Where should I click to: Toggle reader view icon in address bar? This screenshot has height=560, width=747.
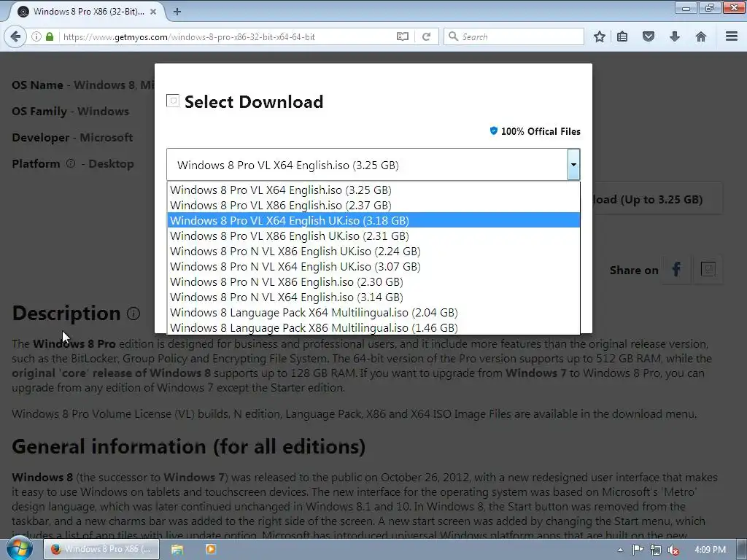point(402,36)
